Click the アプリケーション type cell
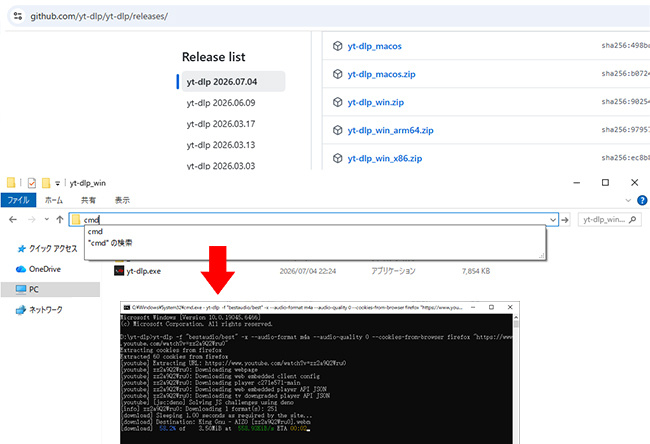Image resolution: width=650 pixels, height=444 pixels. pyautogui.click(x=393, y=271)
